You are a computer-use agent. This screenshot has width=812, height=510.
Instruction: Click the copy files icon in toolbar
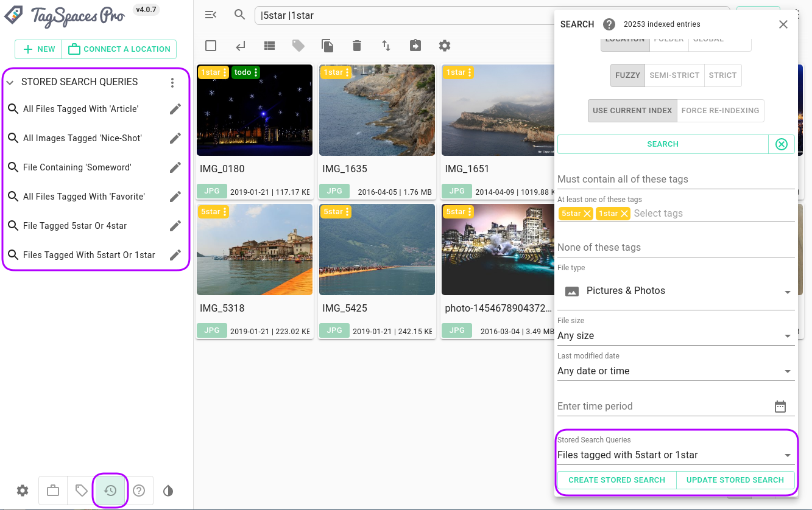click(x=328, y=45)
